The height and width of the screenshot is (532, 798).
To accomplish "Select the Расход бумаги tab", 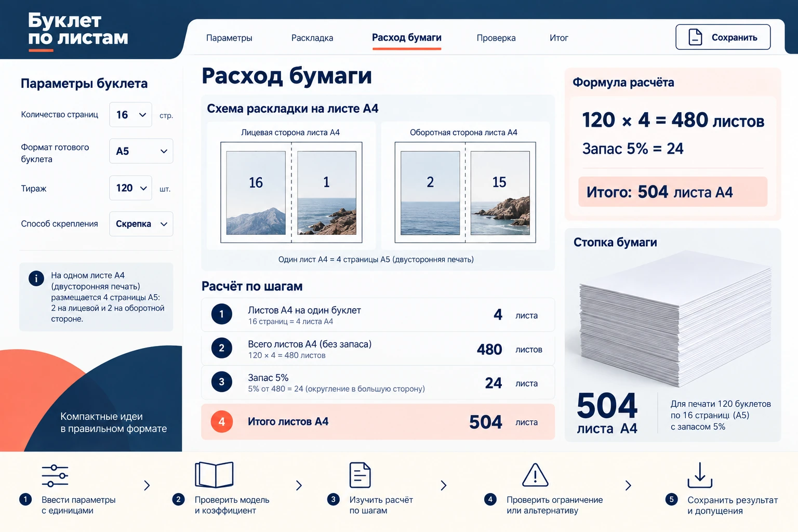I will pyautogui.click(x=407, y=38).
